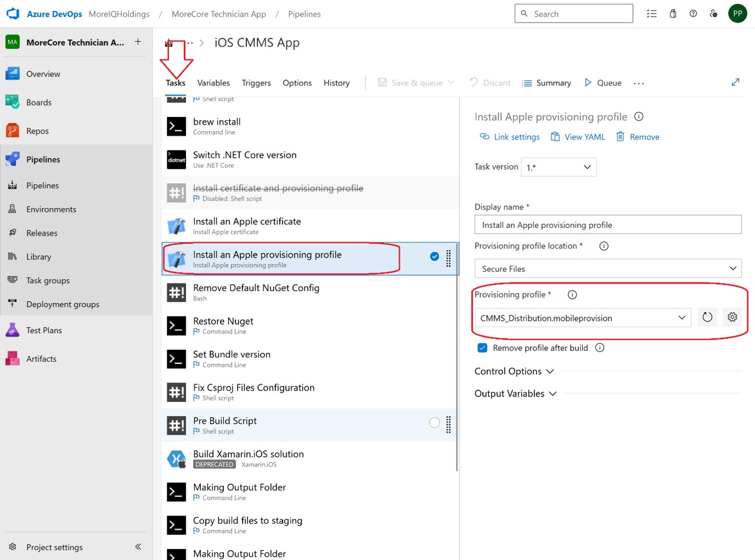
Task: Type in the Search box
Action: [x=573, y=13]
